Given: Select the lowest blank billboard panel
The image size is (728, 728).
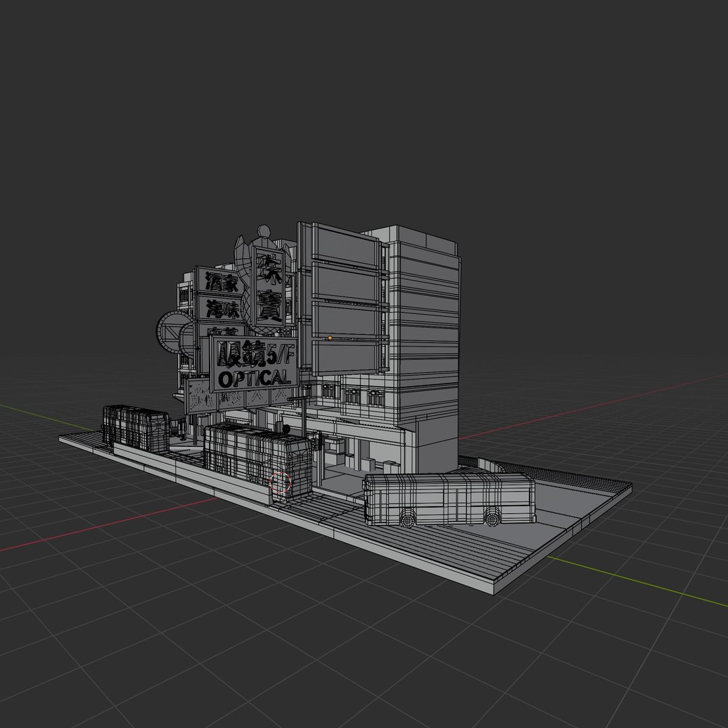Looking at the screenshot, I should point(347,359).
